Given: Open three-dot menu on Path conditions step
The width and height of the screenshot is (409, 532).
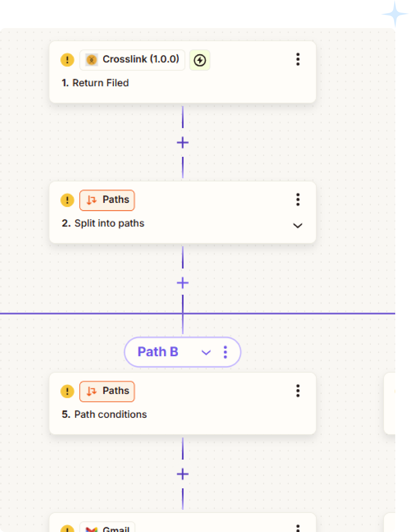Looking at the screenshot, I should click(x=297, y=391).
